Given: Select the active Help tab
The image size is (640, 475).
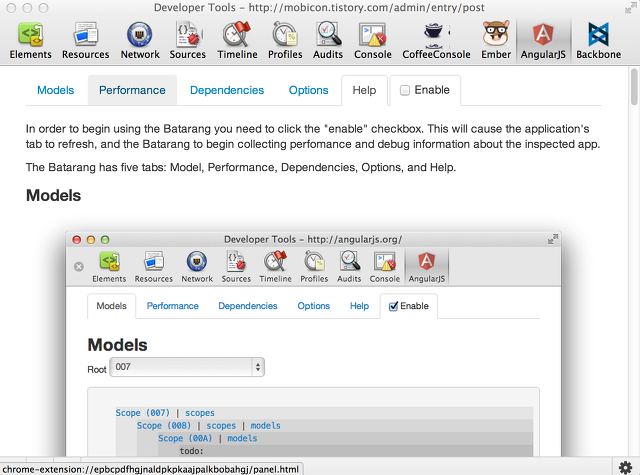Looking at the screenshot, I should click(364, 90).
